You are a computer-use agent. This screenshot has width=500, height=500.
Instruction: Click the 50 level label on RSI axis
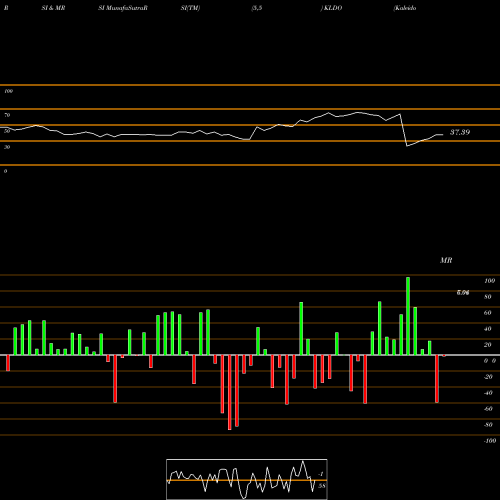point(7,131)
